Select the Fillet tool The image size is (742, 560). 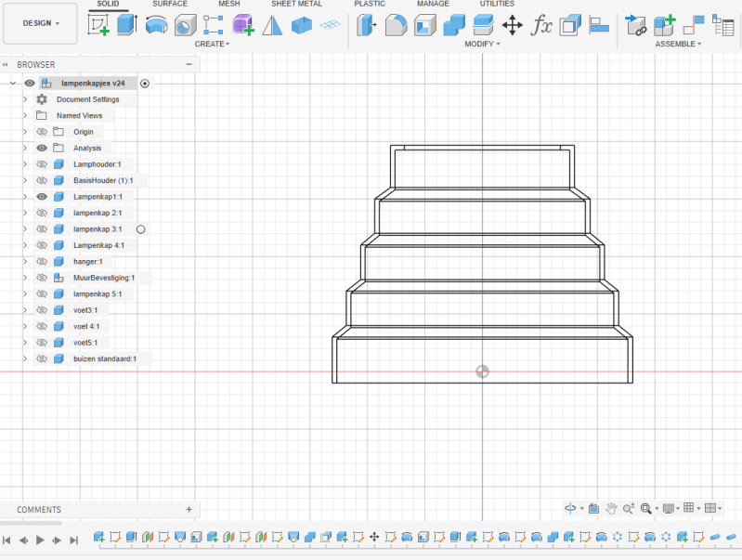point(396,25)
